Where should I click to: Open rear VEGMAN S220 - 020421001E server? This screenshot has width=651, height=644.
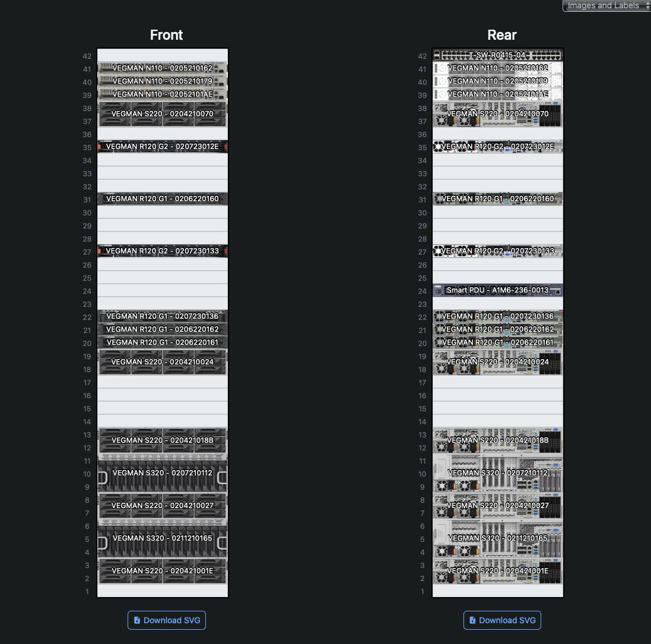click(497, 571)
